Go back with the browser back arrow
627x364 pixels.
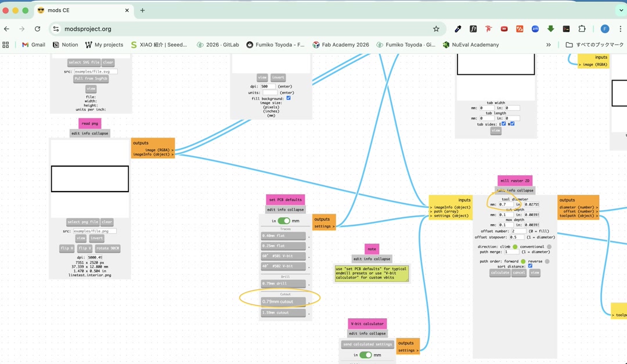click(6, 29)
